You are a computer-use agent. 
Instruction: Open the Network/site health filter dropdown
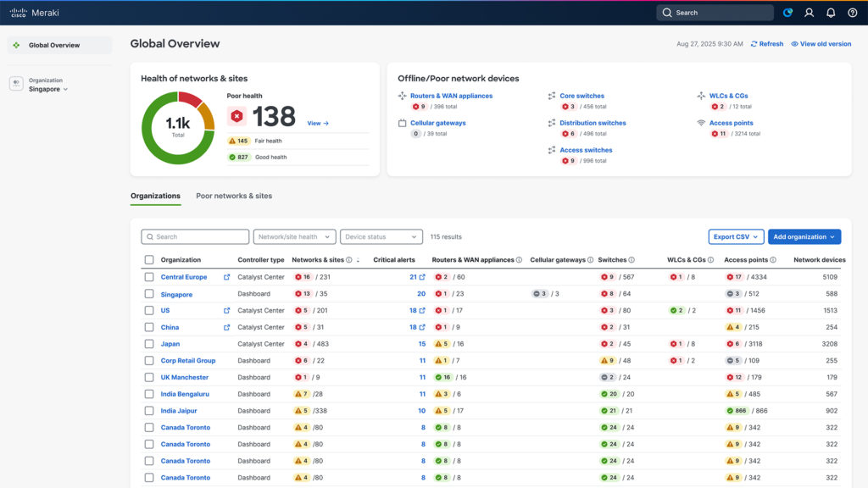(x=294, y=236)
